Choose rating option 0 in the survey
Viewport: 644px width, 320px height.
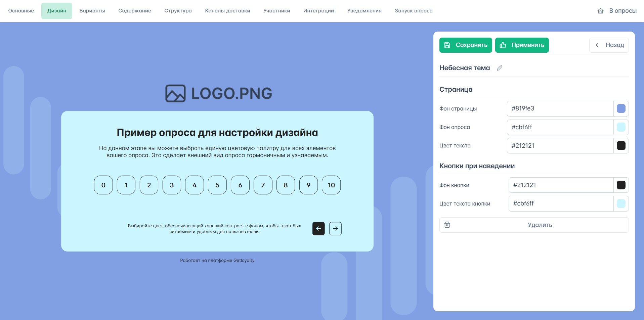point(103,185)
